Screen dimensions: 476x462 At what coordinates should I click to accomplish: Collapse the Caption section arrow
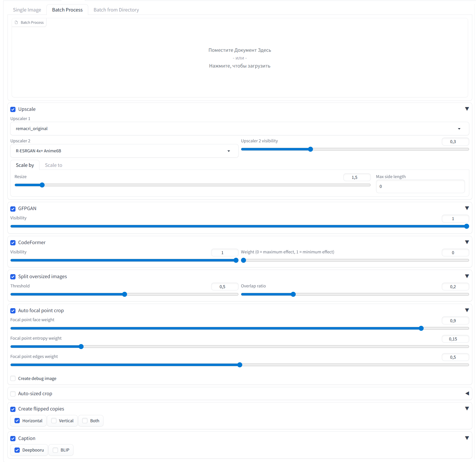click(467, 438)
